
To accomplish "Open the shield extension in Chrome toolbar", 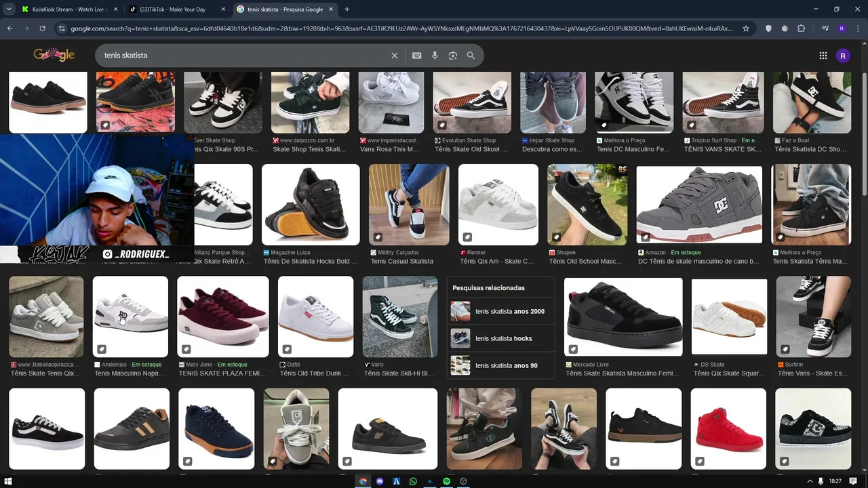I will 768,28.
